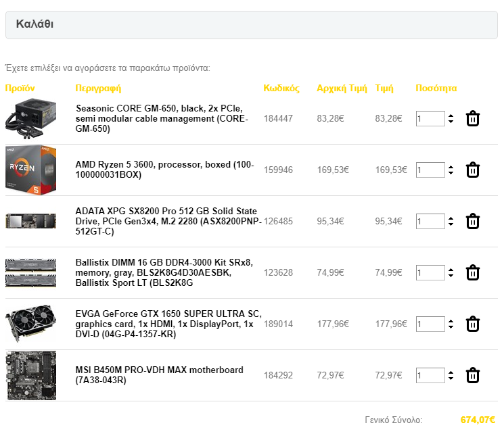Select product code 189014

[x=278, y=324]
